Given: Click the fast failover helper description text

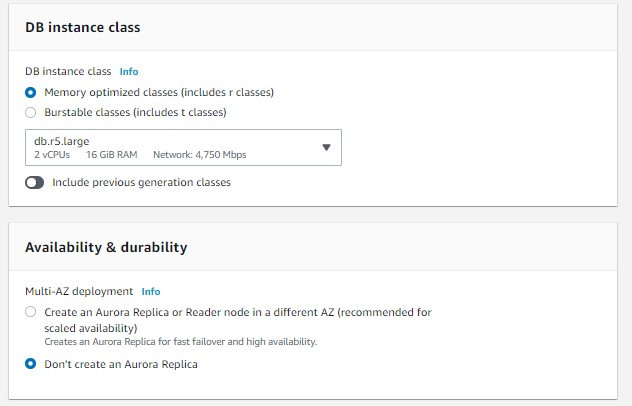Looking at the screenshot, I should [180, 342].
